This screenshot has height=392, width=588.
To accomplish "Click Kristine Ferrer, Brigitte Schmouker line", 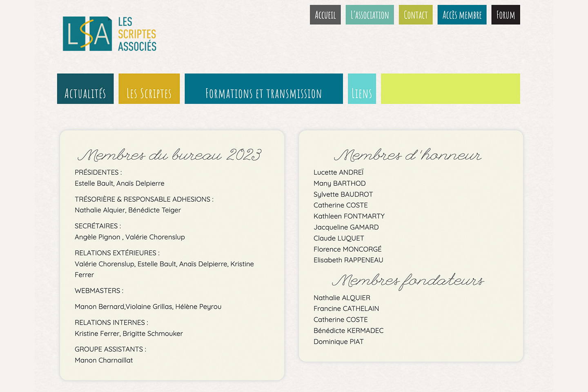I will pos(129,334).
